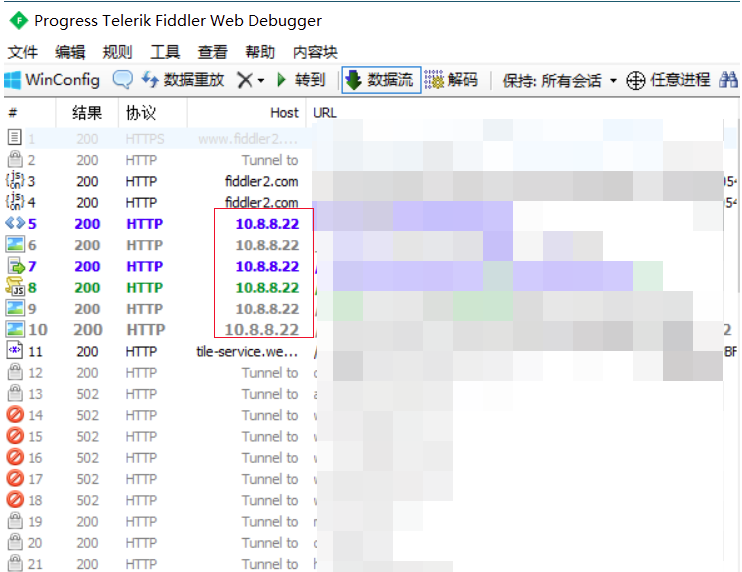Select session 9 image icon

(x=15, y=308)
